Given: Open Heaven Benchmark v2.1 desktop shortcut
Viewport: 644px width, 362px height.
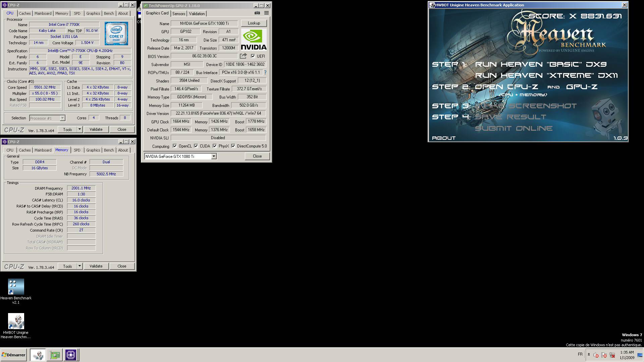Looking at the screenshot, I should tap(16, 291).
